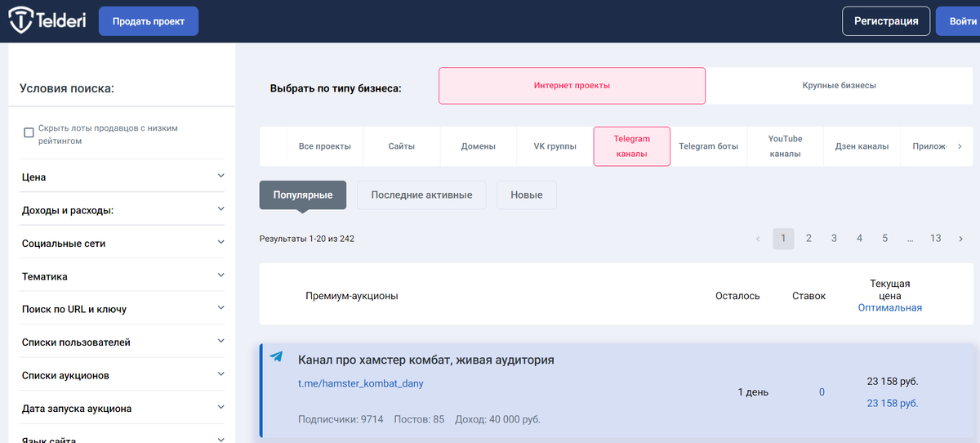Choose Интернет проекты business type
Viewport: 980px width, 443px height.
tap(572, 85)
